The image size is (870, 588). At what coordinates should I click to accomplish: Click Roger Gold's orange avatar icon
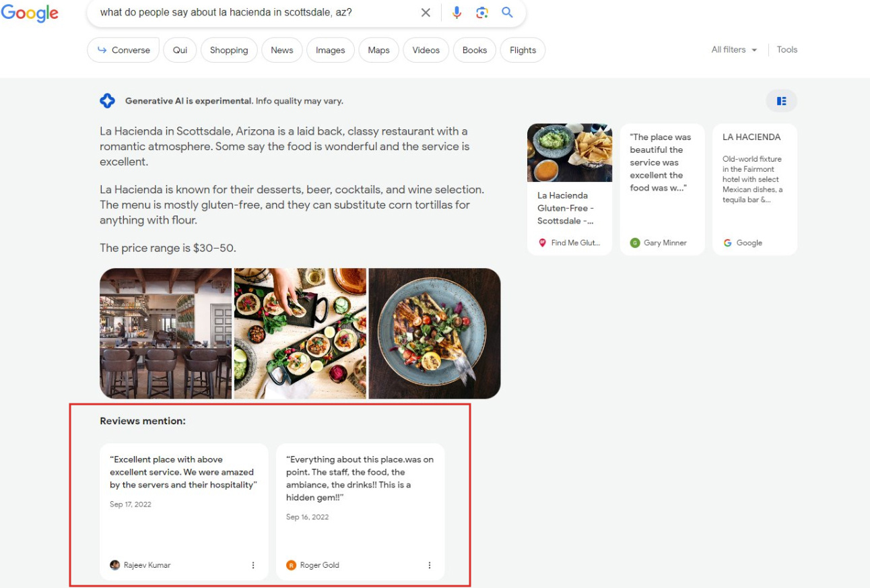coord(291,565)
